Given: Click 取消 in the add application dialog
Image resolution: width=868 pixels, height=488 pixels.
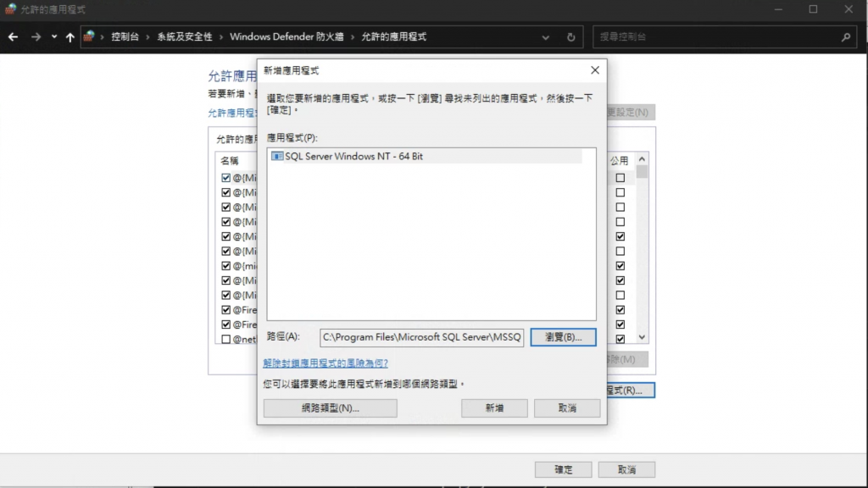Looking at the screenshot, I should (x=567, y=408).
